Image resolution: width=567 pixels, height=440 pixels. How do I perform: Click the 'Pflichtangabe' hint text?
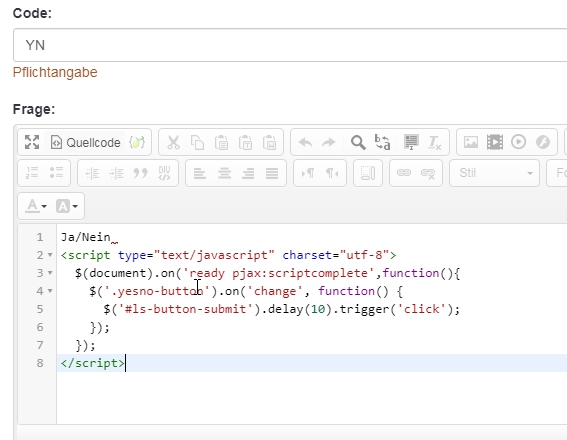coord(55,72)
